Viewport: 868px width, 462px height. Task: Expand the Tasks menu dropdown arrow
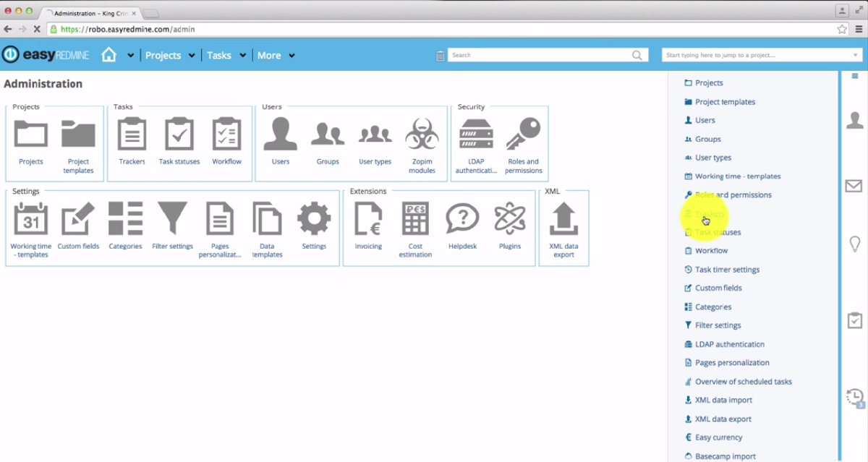(243, 56)
